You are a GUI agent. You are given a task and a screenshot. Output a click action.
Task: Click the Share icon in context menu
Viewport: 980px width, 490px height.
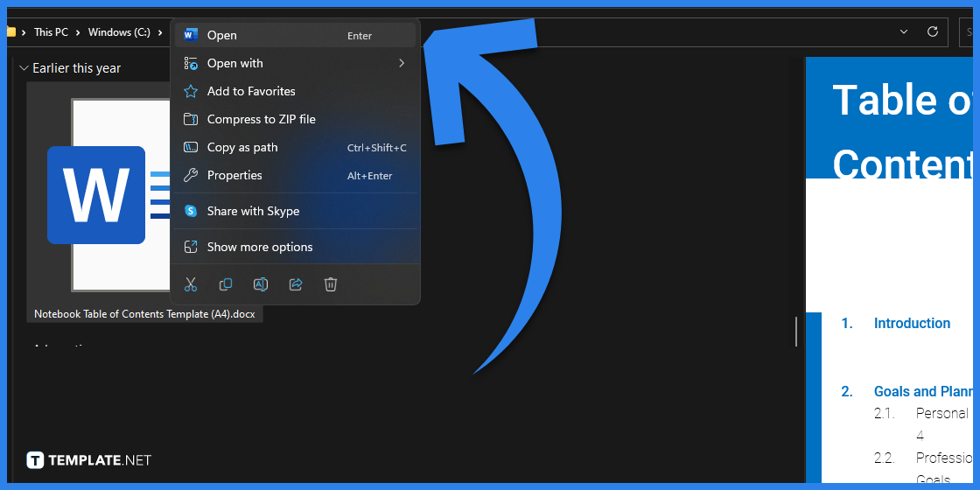pyautogui.click(x=296, y=284)
